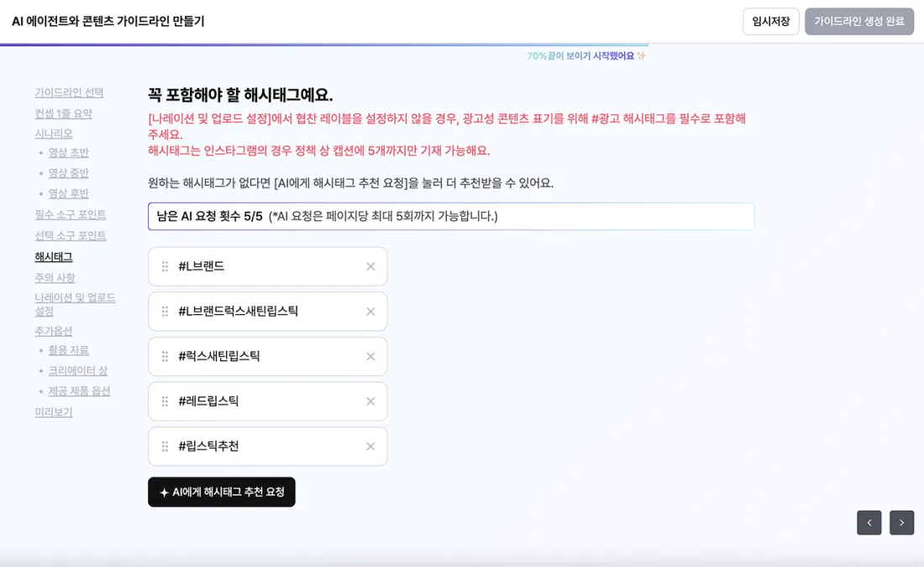Open 컨셉 1줄 요약 in sidebar
924x567 pixels.
click(x=64, y=113)
